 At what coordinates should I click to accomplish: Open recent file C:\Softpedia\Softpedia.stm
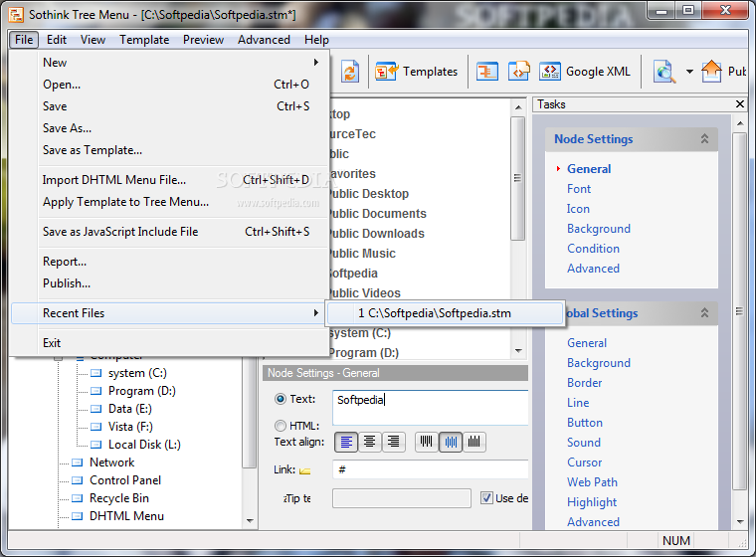[x=446, y=313]
